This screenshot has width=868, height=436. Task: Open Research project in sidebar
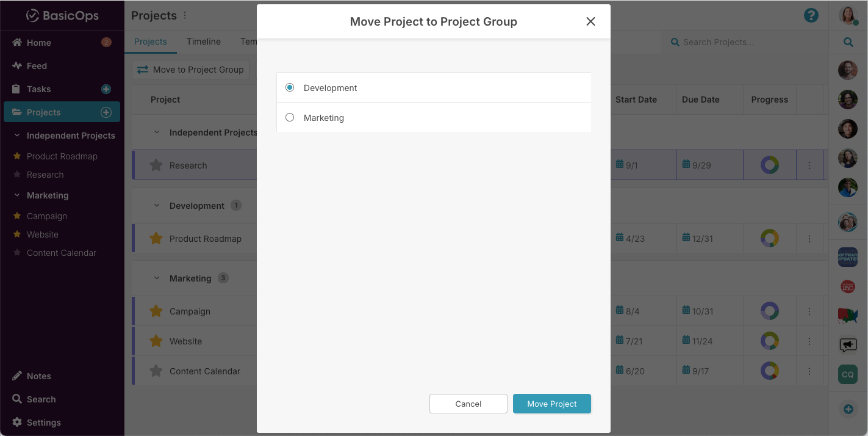[45, 175]
